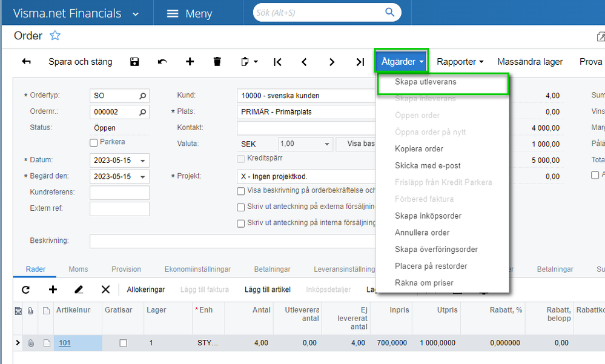Click the Kundreferens input field
605x364 pixels.
pyautogui.click(x=120, y=193)
